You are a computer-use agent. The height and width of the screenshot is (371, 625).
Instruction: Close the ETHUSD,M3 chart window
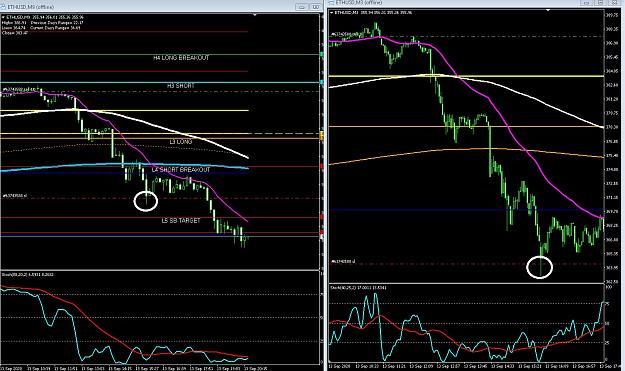(614, 2)
